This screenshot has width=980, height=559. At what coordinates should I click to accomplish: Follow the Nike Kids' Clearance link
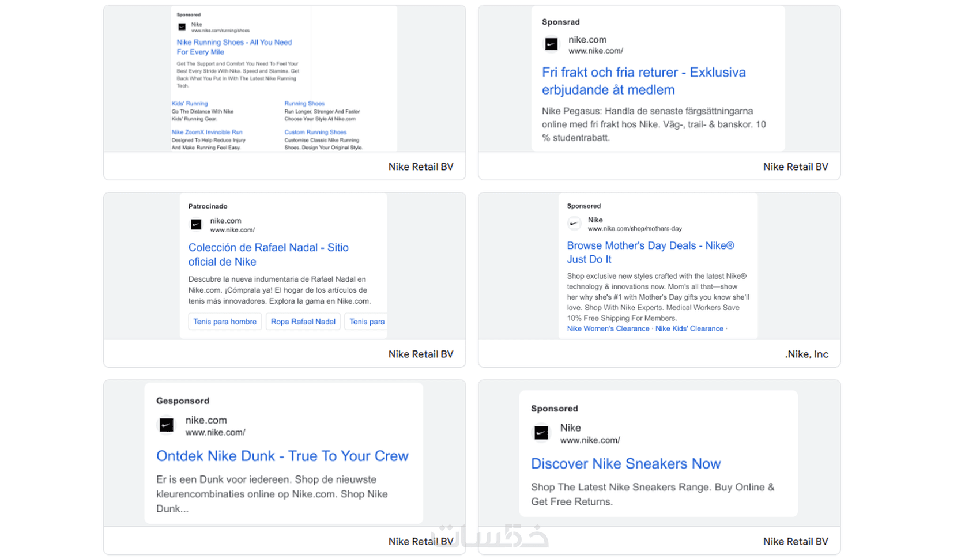tap(689, 328)
